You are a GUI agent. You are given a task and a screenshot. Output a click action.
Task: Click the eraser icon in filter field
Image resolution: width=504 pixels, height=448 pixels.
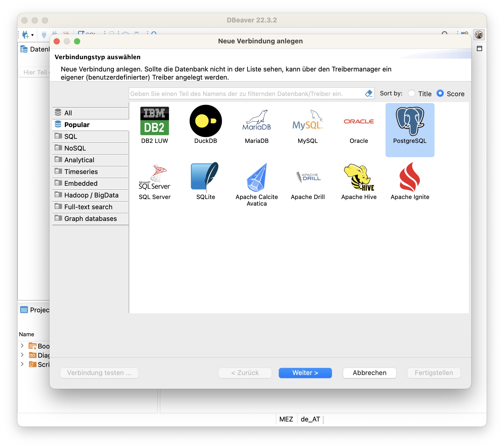[368, 94]
